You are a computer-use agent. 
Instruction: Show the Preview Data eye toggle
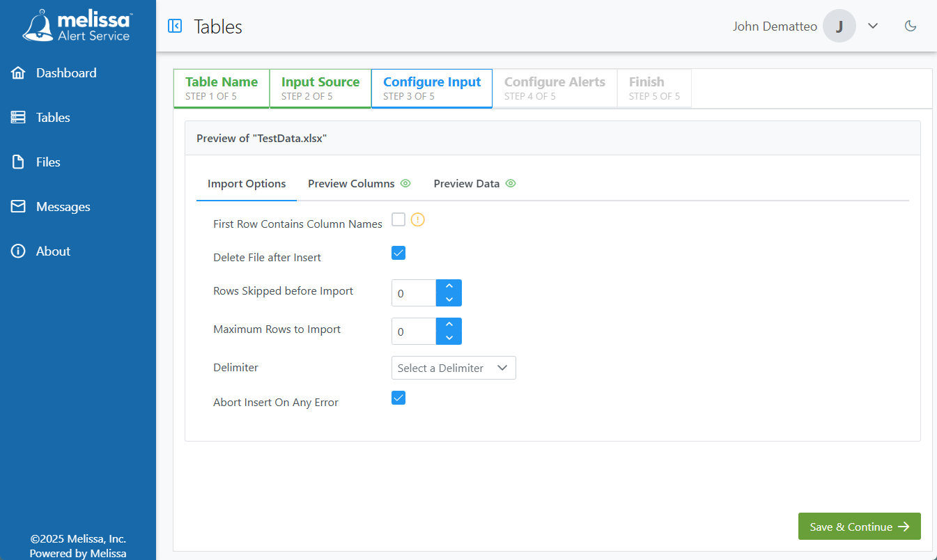[511, 183]
